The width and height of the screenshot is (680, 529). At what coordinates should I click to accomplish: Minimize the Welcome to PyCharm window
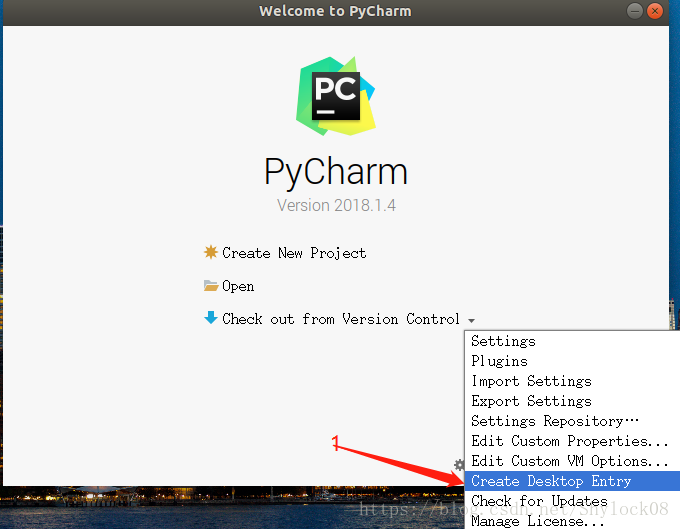[634, 10]
